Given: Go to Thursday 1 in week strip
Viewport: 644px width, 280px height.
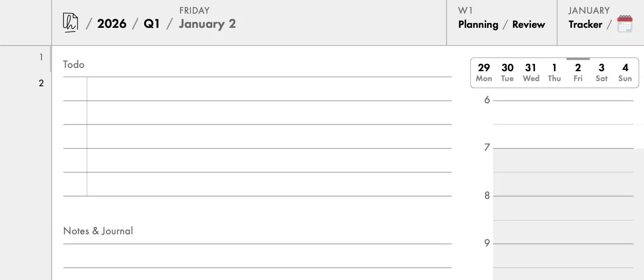Looking at the screenshot, I should click(554, 73).
